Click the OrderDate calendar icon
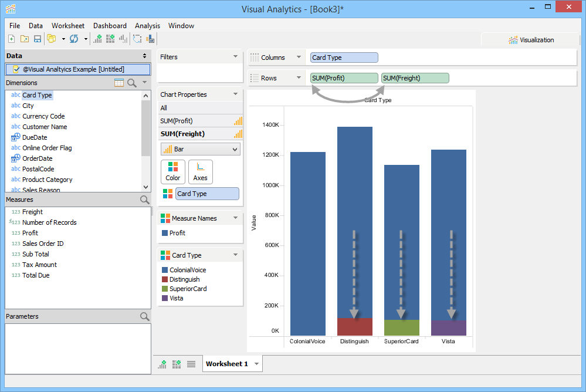The image size is (586, 392). [x=15, y=158]
